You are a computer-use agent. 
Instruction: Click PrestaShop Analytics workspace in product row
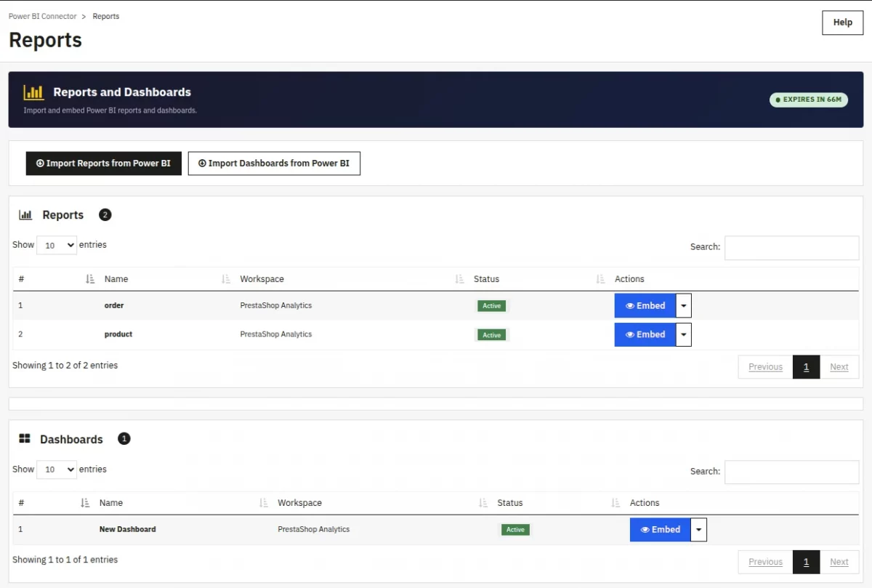[276, 334]
